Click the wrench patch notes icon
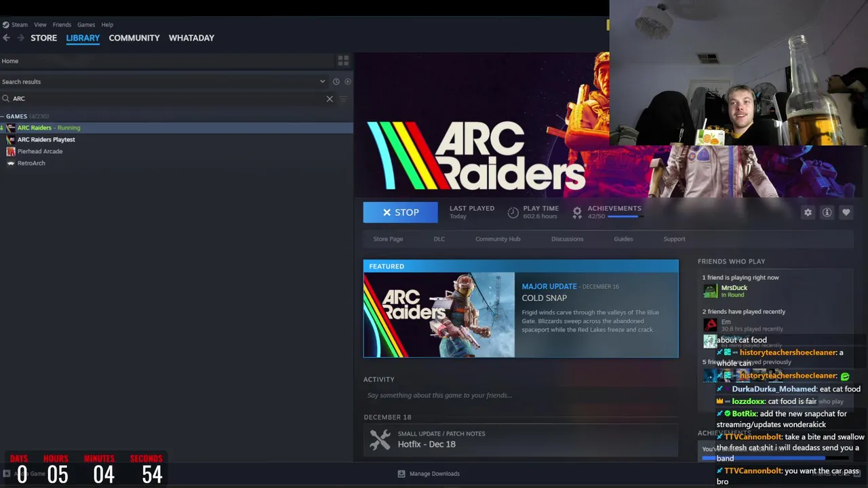Screen dimensions: 868x488 380,440
